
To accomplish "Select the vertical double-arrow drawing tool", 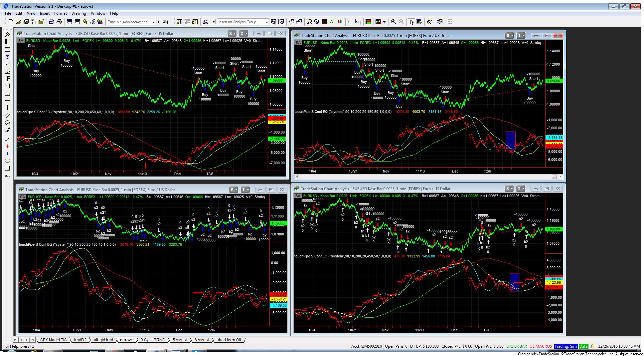I will click(x=7, y=108).
